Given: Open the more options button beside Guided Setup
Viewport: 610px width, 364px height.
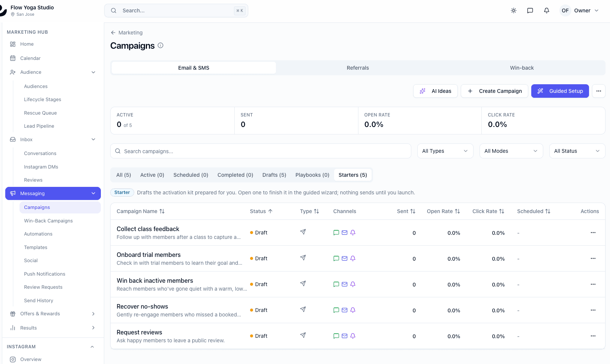Looking at the screenshot, I should (599, 91).
